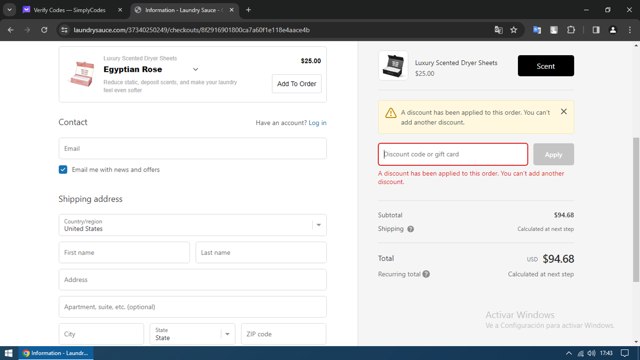Click the $94.68 total amount
640x360 pixels.
click(x=558, y=259)
